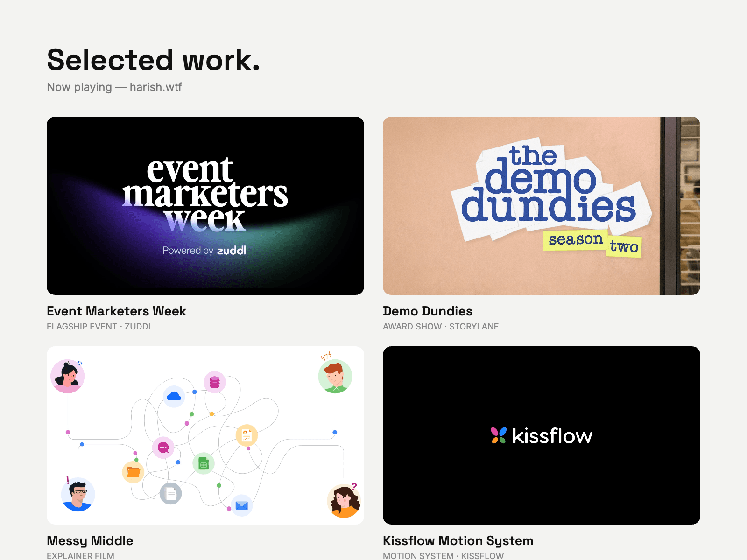Click the curly-haired woman avatar with question mark

point(344,501)
